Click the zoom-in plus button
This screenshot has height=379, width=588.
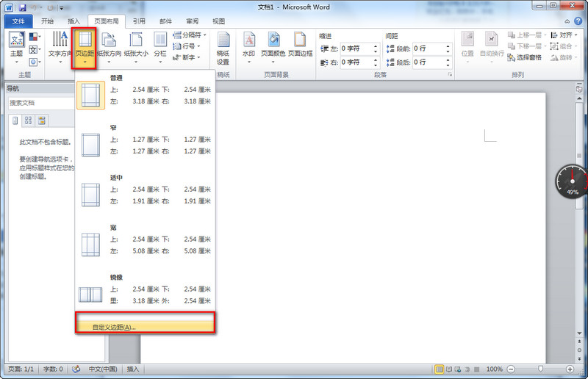tap(570, 369)
